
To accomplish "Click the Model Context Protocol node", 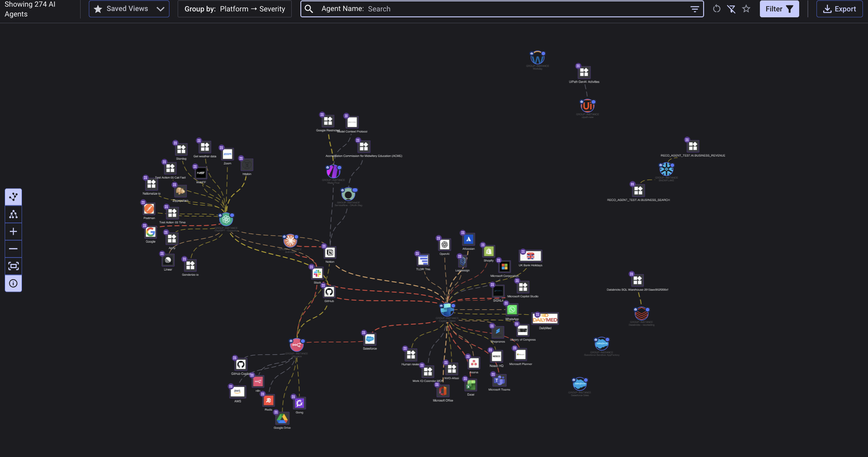I will tap(352, 122).
